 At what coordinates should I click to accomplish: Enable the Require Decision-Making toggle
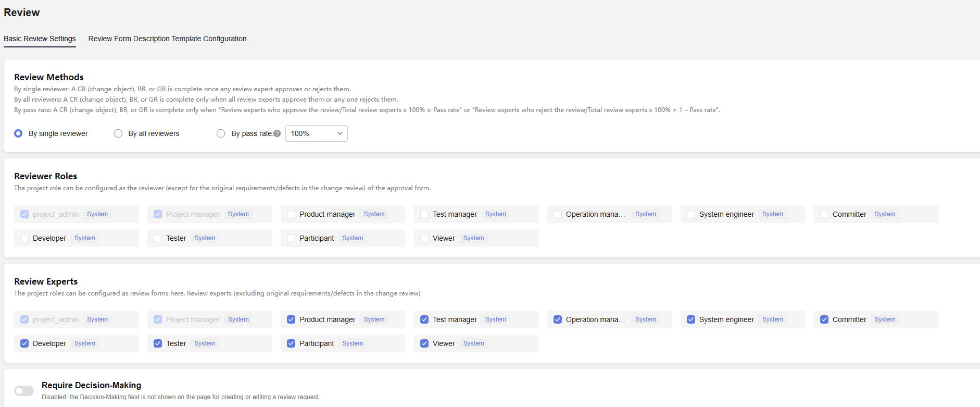click(24, 391)
